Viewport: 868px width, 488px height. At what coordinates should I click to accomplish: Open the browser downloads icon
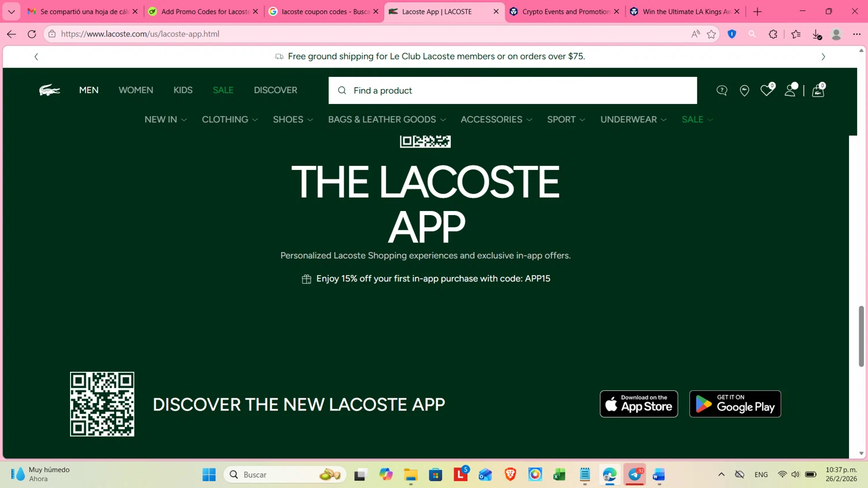[x=817, y=35]
